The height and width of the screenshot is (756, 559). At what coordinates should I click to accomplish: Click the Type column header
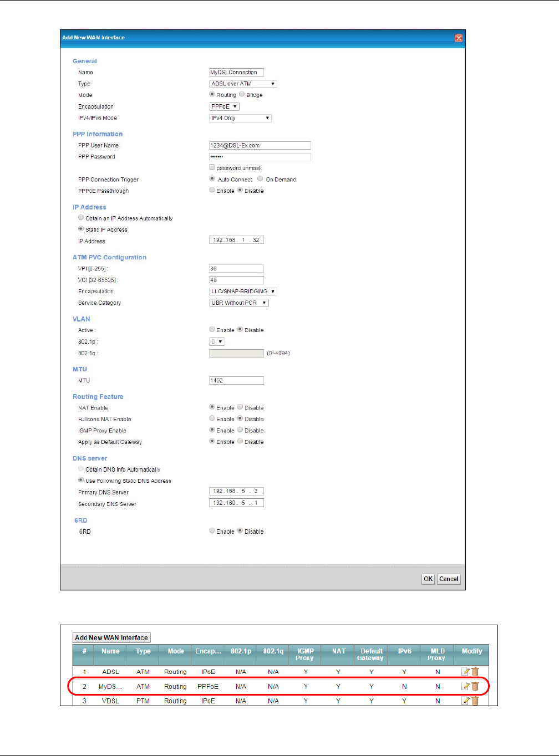click(143, 655)
